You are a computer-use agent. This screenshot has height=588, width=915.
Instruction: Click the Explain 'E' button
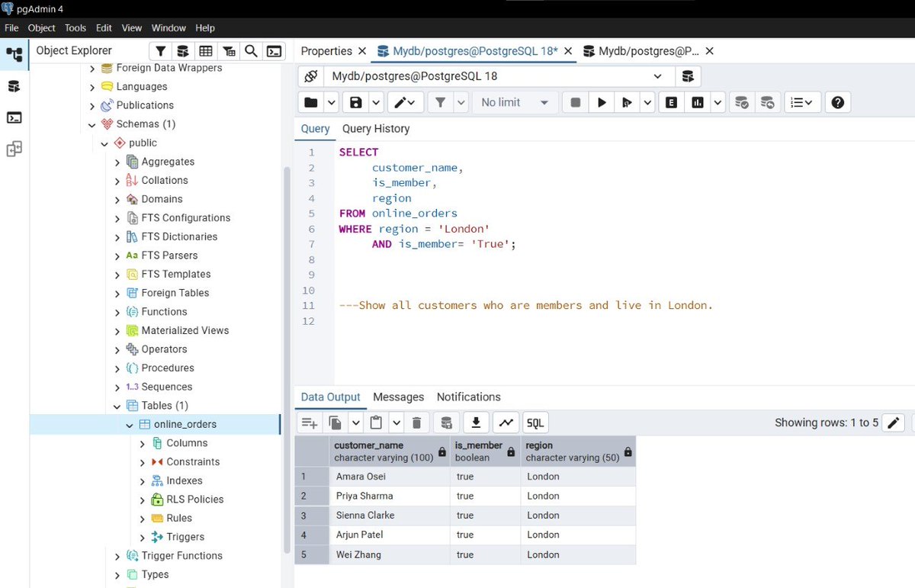(671, 102)
